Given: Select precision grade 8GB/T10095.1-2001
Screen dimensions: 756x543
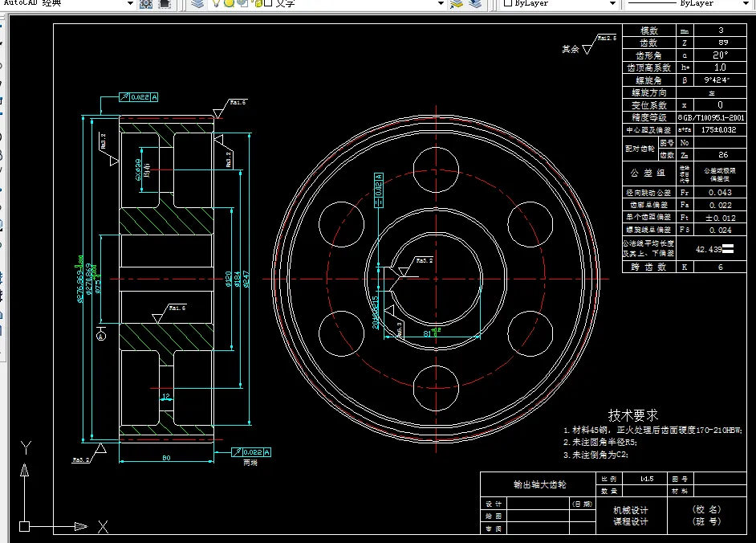Looking at the screenshot, I should pos(711,117).
